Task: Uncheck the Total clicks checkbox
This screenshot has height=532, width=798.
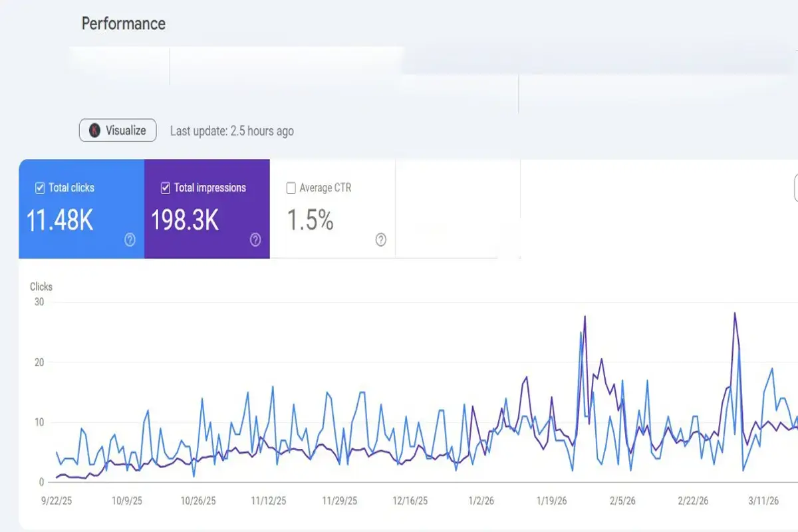Action: coord(40,188)
